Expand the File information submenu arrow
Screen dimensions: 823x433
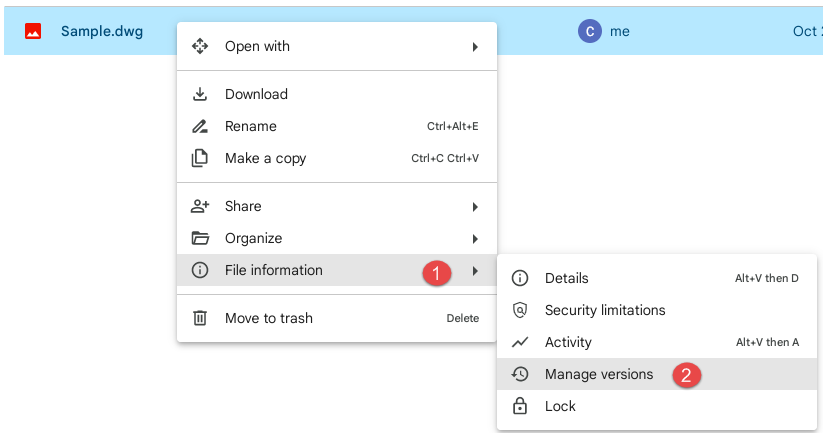pyautogui.click(x=475, y=271)
